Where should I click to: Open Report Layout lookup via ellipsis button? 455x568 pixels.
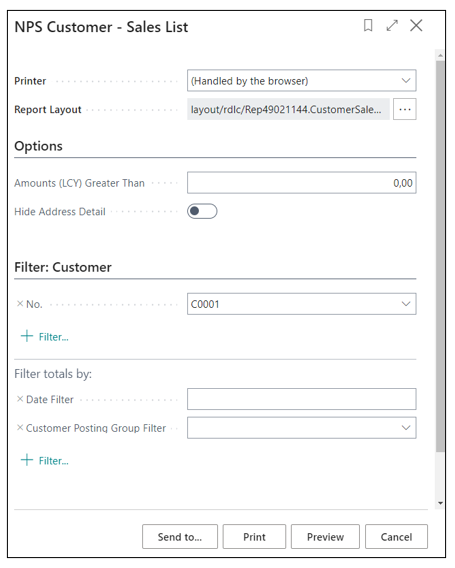point(405,109)
